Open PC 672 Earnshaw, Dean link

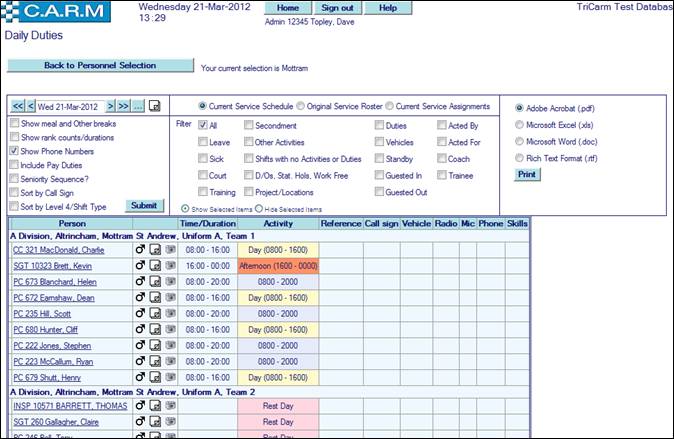55,298
